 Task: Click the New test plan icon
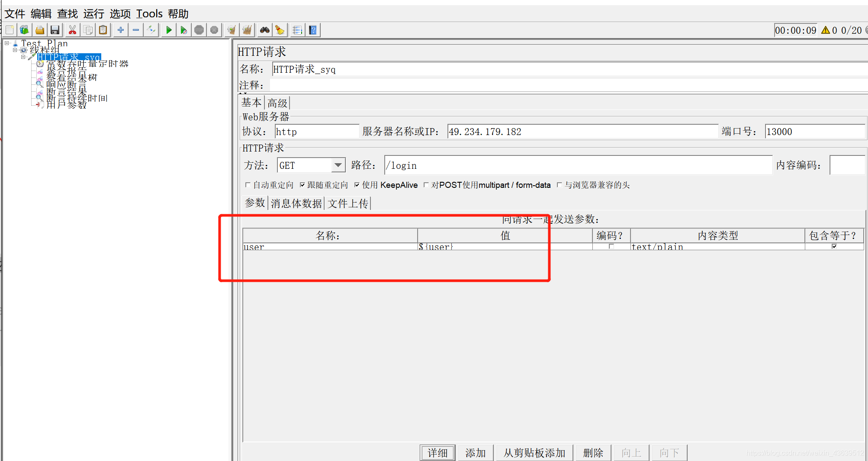[10, 30]
